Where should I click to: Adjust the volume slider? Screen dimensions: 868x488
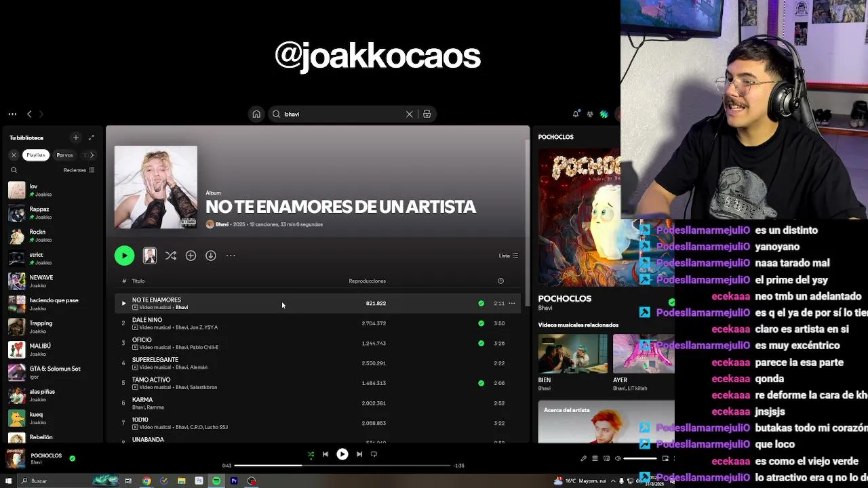point(640,458)
